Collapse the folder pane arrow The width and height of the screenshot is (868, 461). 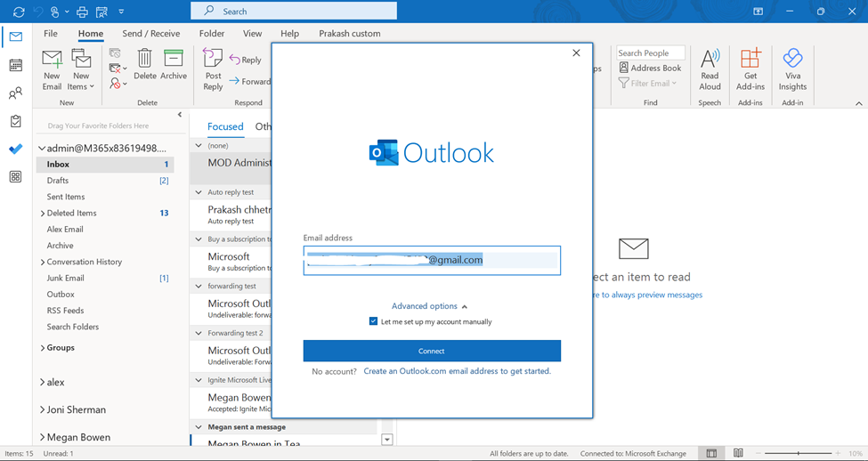click(179, 115)
